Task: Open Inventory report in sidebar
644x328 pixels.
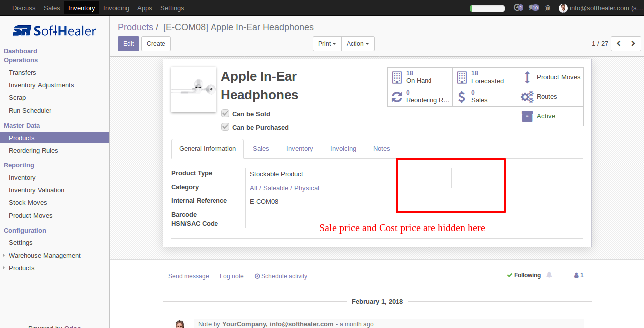Action: pos(22,177)
